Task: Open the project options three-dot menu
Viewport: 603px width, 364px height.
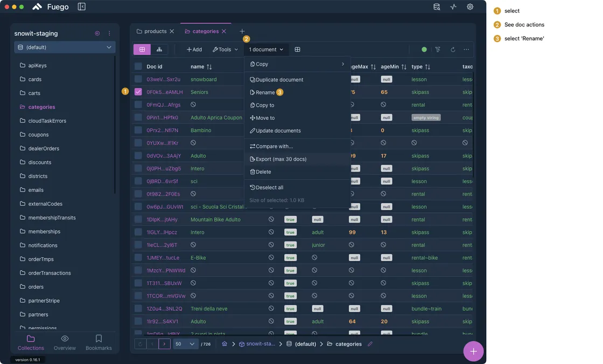Action: [x=109, y=33]
